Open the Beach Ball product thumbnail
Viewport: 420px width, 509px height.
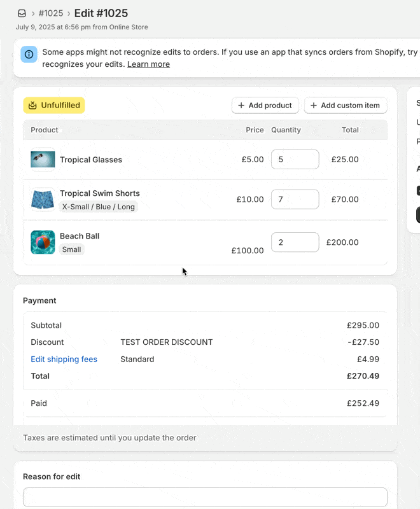click(x=43, y=242)
